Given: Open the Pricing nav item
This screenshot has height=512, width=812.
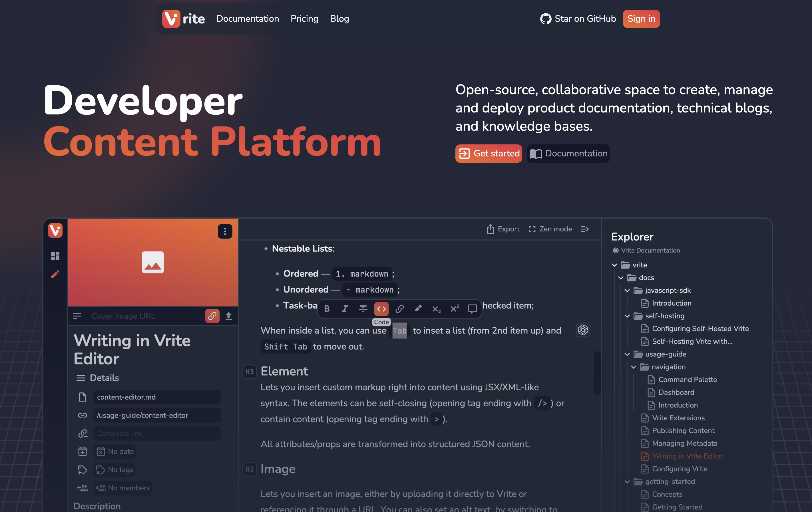Looking at the screenshot, I should [304, 19].
